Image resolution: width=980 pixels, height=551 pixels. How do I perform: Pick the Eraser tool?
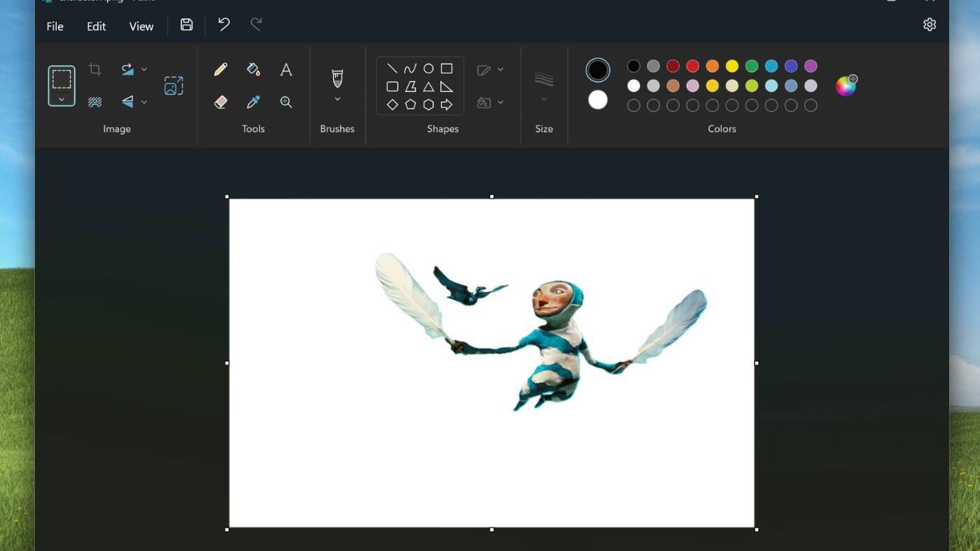(x=220, y=102)
